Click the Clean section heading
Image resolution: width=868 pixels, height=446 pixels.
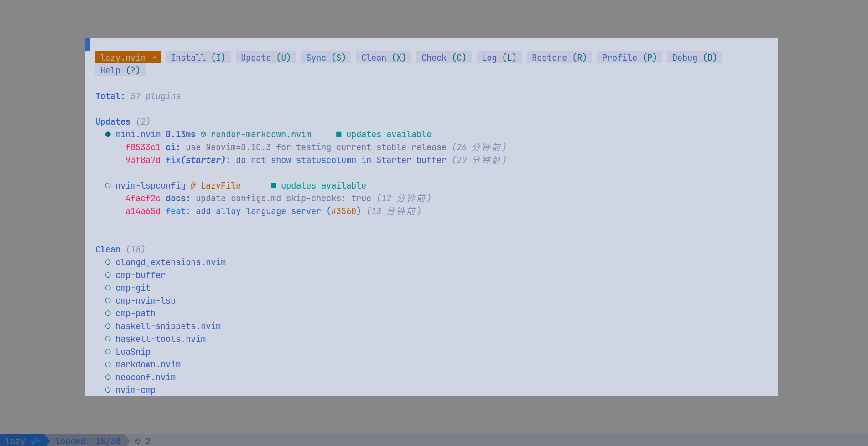(x=108, y=249)
